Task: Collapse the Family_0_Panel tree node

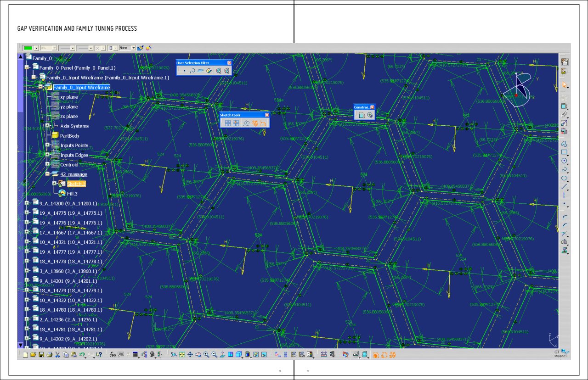Action: (27, 68)
